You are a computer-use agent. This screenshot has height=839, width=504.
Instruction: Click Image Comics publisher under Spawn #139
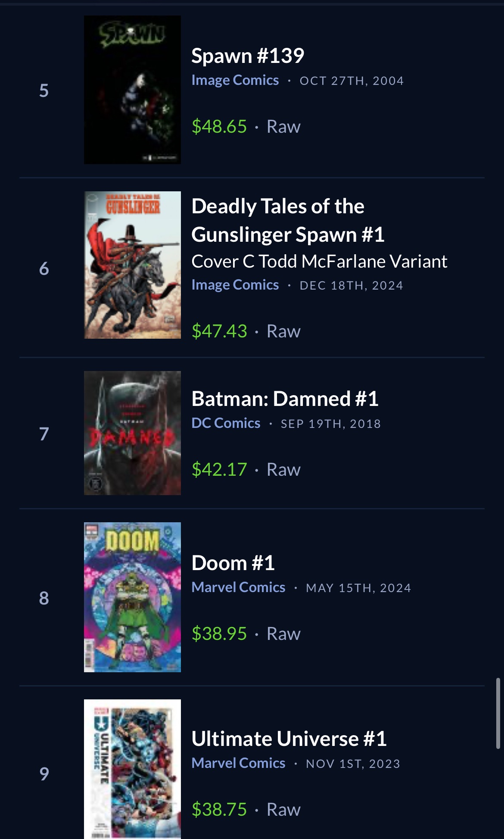point(235,81)
